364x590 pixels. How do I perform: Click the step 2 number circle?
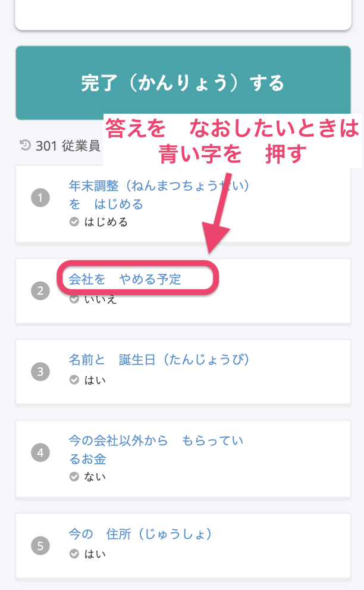40,291
